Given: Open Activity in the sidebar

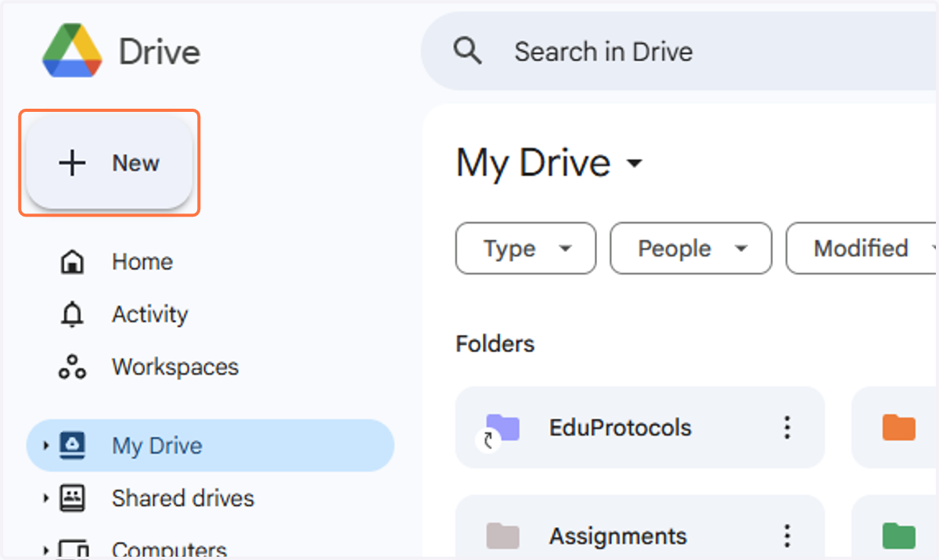Looking at the screenshot, I should (149, 314).
